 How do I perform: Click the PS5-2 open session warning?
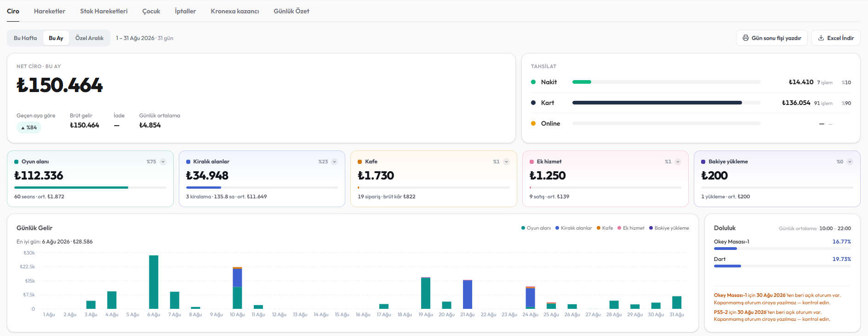772,316
